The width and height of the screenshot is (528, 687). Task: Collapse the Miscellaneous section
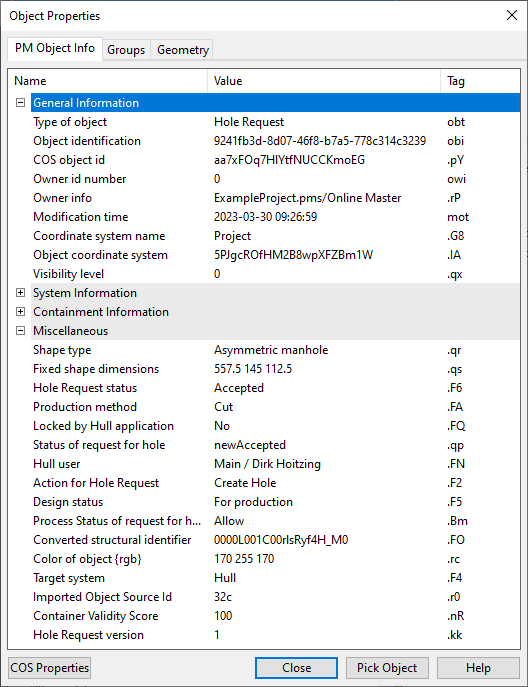(20, 331)
